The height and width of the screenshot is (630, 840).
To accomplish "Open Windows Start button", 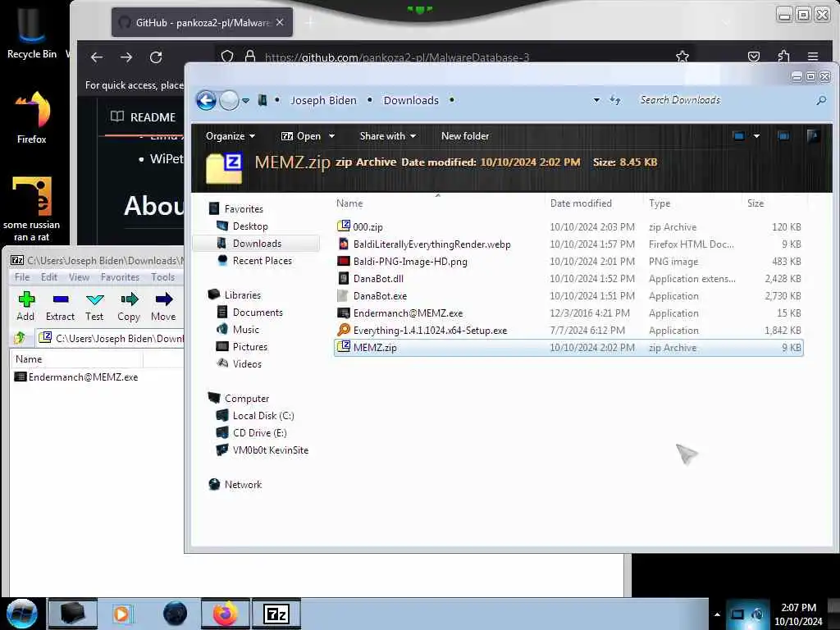I will tap(22, 614).
